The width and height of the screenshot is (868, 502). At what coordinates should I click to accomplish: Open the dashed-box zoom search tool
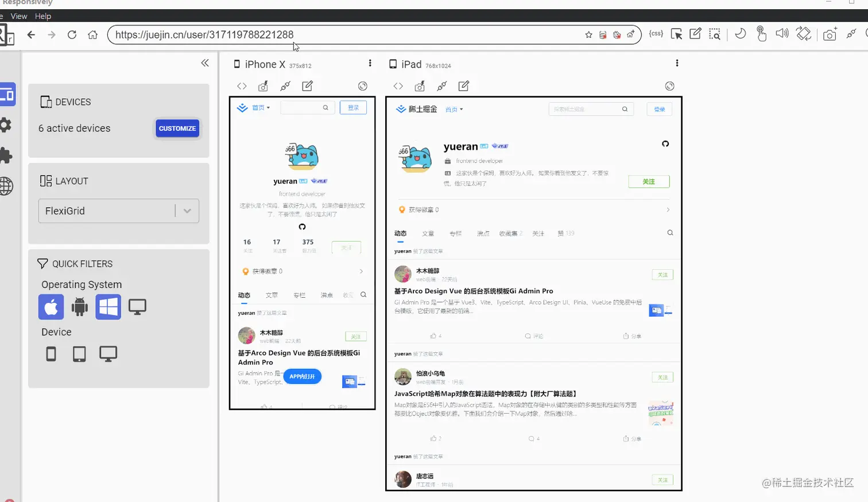click(715, 34)
